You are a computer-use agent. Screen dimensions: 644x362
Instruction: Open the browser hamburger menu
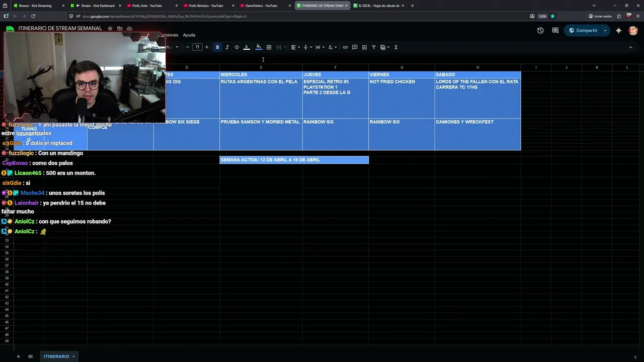(x=637, y=16)
